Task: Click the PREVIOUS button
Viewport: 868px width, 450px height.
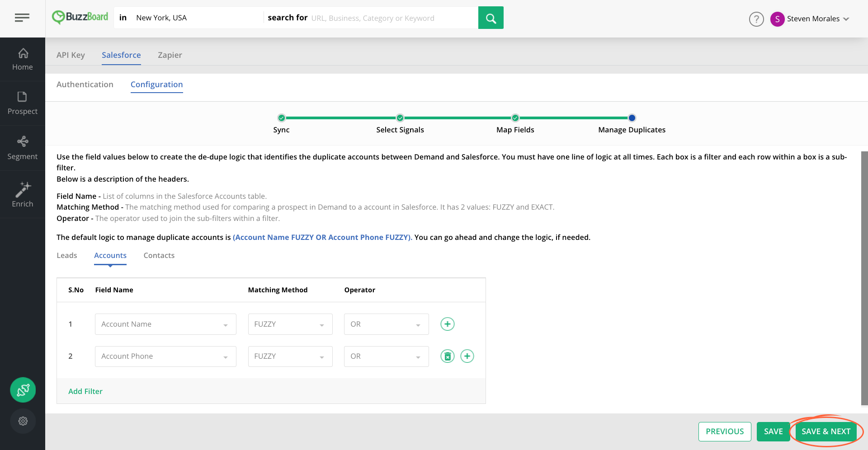Action: coord(725,431)
